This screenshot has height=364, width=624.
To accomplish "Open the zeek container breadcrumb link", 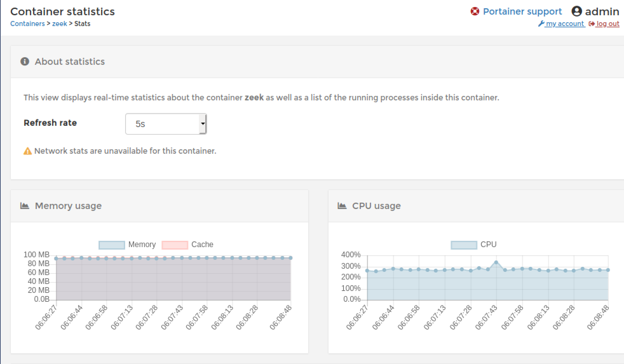I will [x=60, y=24].
